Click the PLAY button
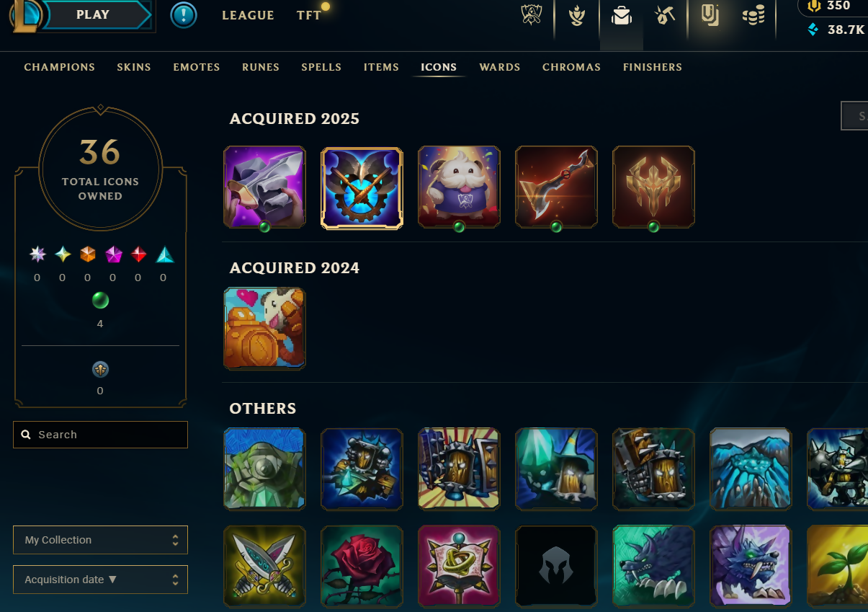868x612 pixels. pyautogui.click(x=94, y=15)
